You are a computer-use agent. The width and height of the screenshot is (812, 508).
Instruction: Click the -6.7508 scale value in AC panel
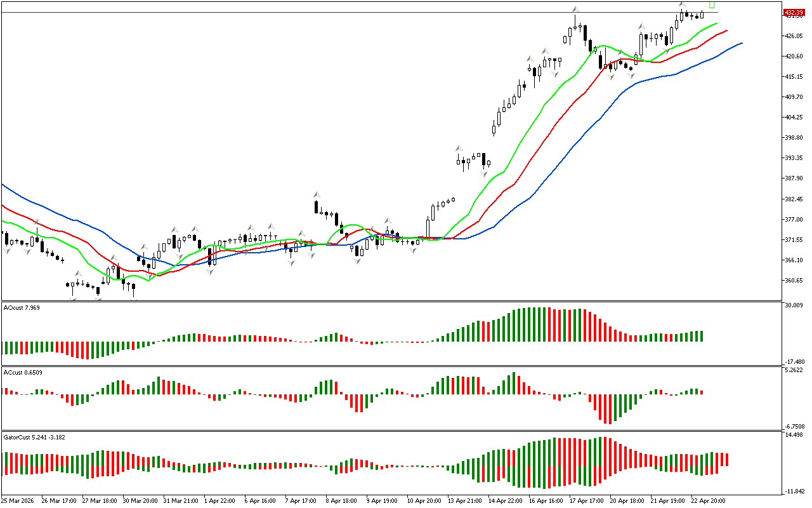click(794, 427)
